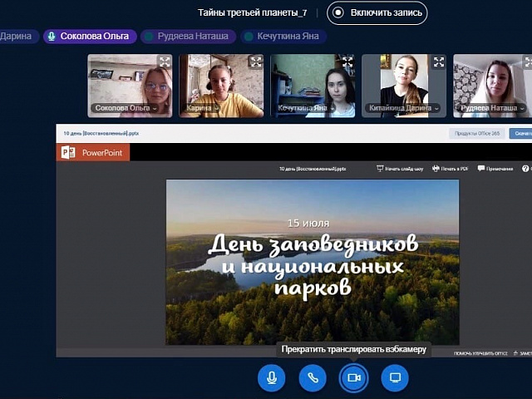Click file name 10 день [Восстановленный].pptx header
The height and width of the screenshot is (399, 532).
click(101, 133)
